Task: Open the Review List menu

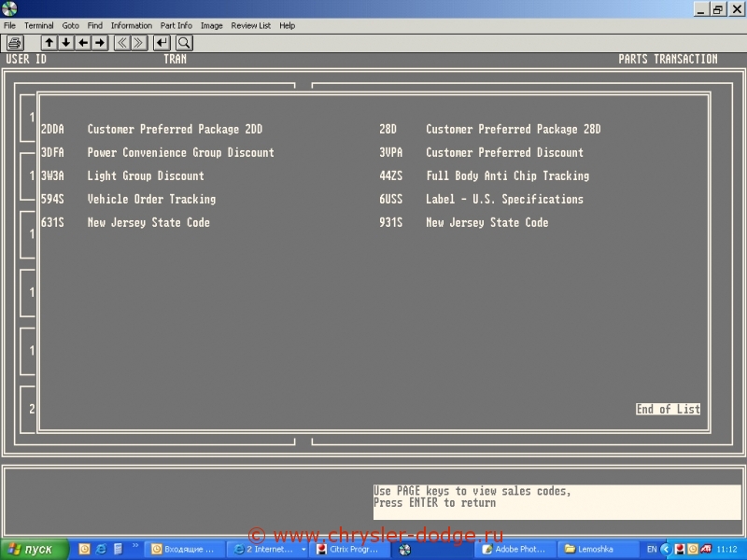Action: (x=250, y=26)
